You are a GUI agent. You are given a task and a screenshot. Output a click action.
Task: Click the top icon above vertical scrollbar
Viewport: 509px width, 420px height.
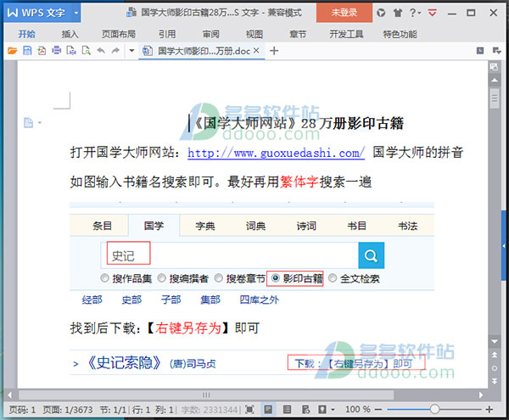point(494,67)
